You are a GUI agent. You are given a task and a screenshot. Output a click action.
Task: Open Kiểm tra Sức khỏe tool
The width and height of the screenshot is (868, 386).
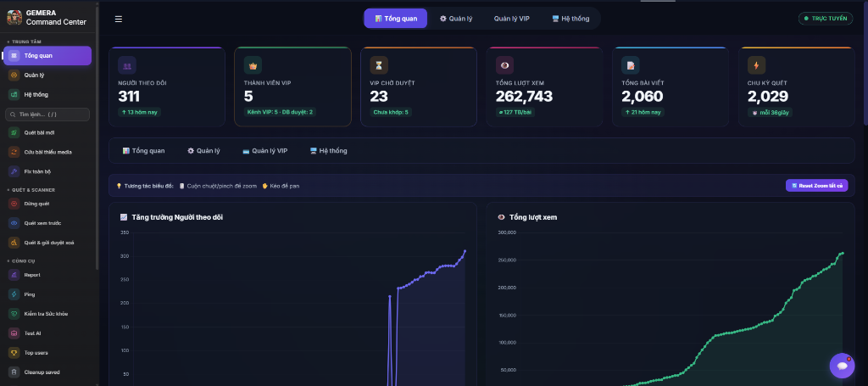pos(47,314)
